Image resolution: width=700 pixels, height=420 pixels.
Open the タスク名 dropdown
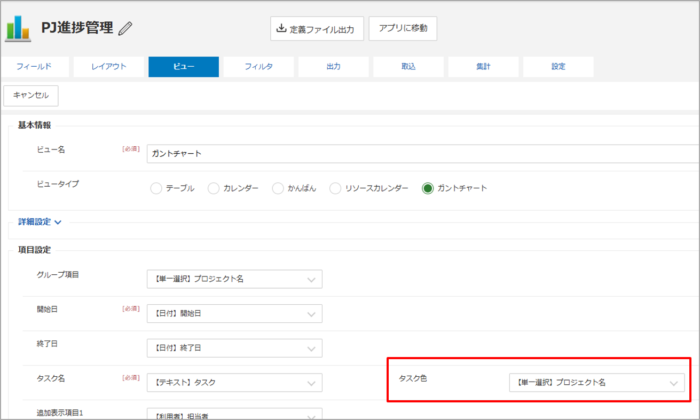[234, 382]
